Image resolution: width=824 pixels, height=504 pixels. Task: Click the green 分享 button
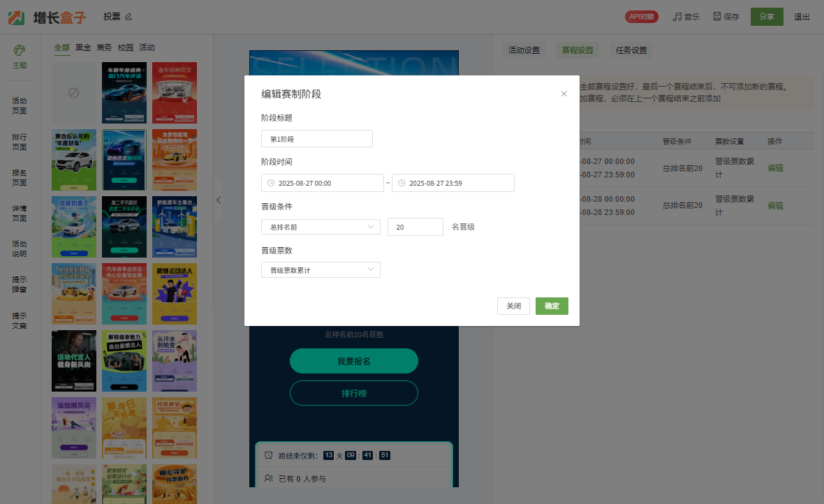766,17
